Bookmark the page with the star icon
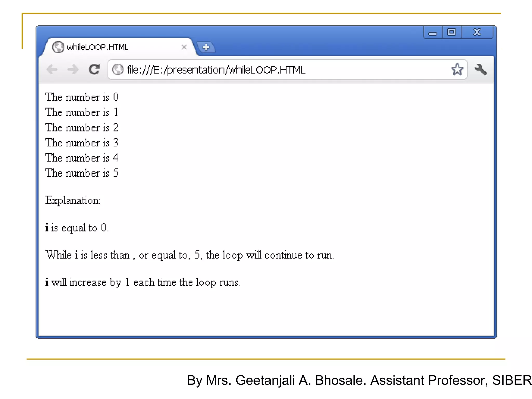The width and height of the screenshot is (532, 399). coord(457,69)
